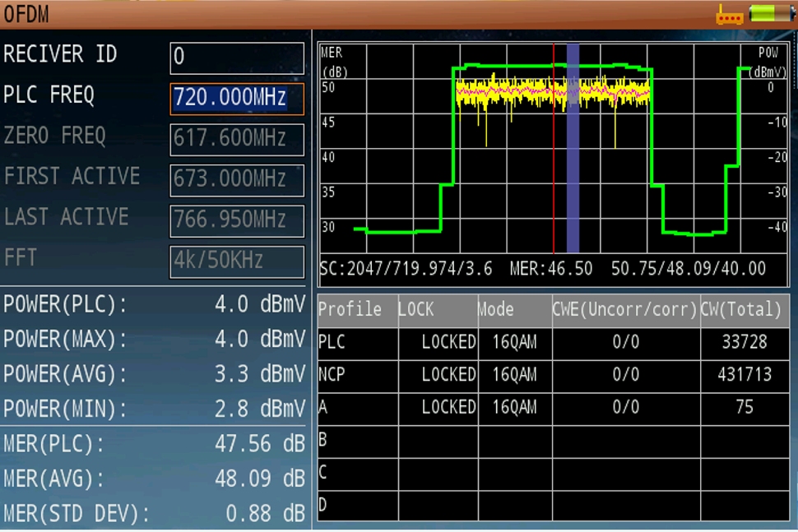
Task: Click the Mode column header
Action: (514, 309)
